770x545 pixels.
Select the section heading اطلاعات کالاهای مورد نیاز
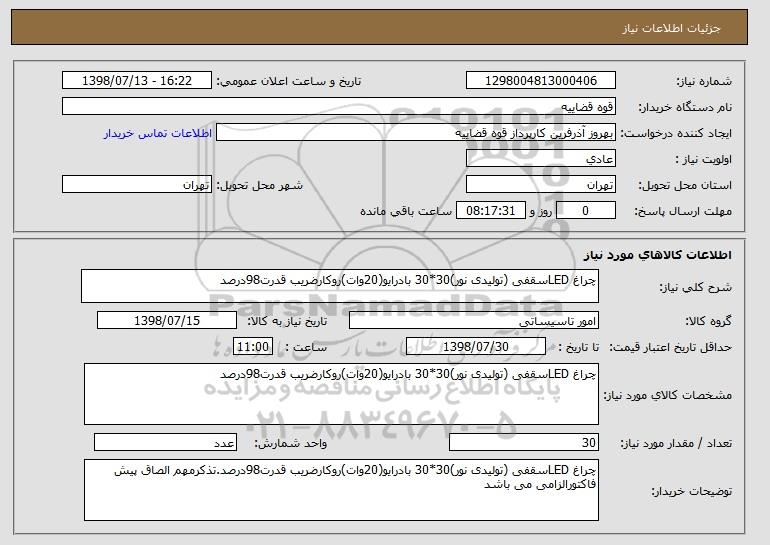pos(658,255)
